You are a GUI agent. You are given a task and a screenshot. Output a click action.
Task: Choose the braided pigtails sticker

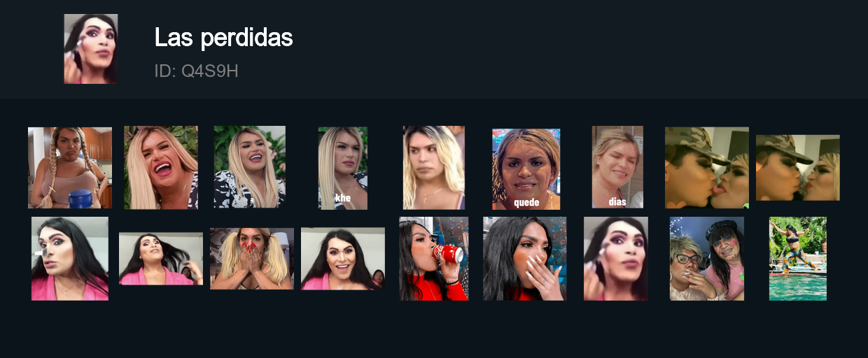pos(70,168)
